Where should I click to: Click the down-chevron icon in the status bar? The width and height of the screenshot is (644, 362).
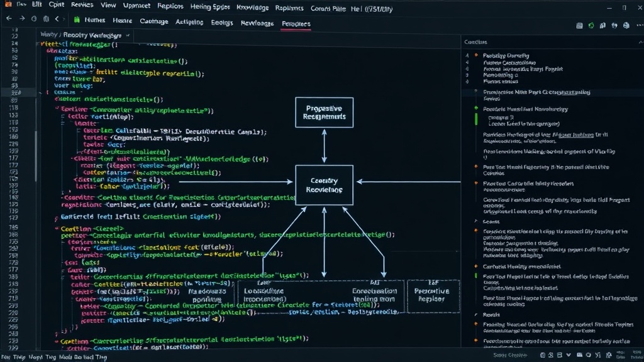(569, 355)
